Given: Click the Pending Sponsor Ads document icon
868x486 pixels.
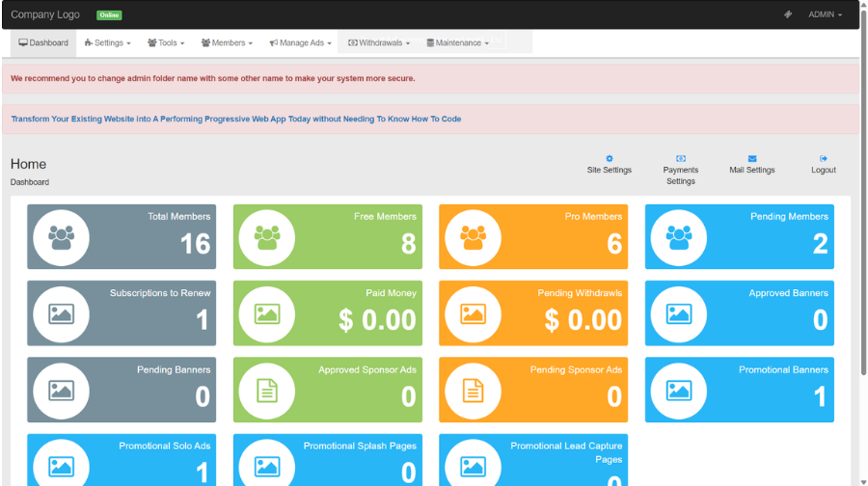Looking at the screenshot, I should [x=473, y=391].
